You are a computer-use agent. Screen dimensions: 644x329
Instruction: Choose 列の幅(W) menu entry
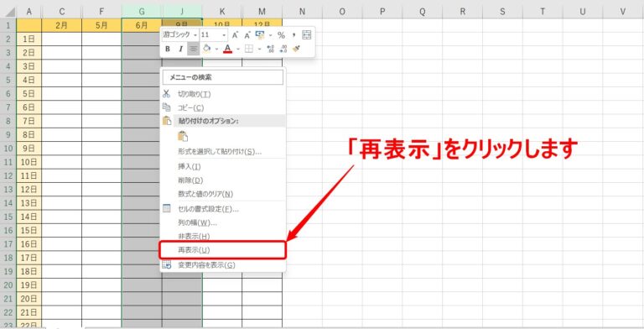[222, 223]
